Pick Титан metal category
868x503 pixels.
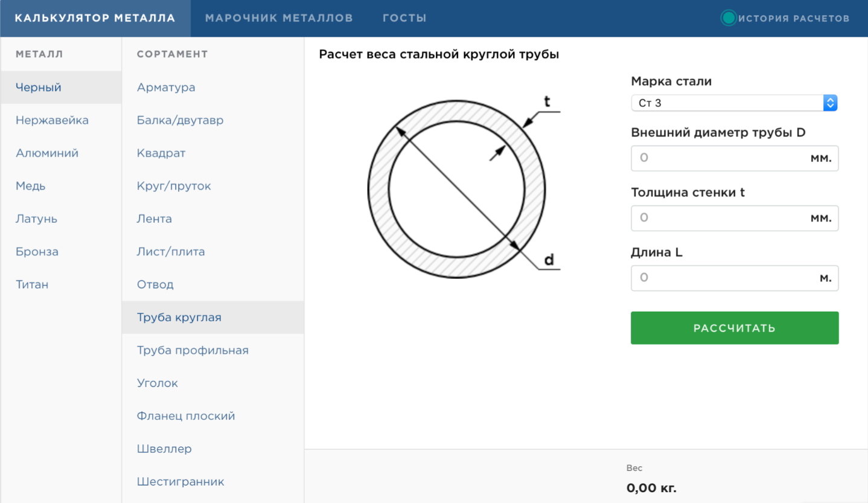point(32,284)
